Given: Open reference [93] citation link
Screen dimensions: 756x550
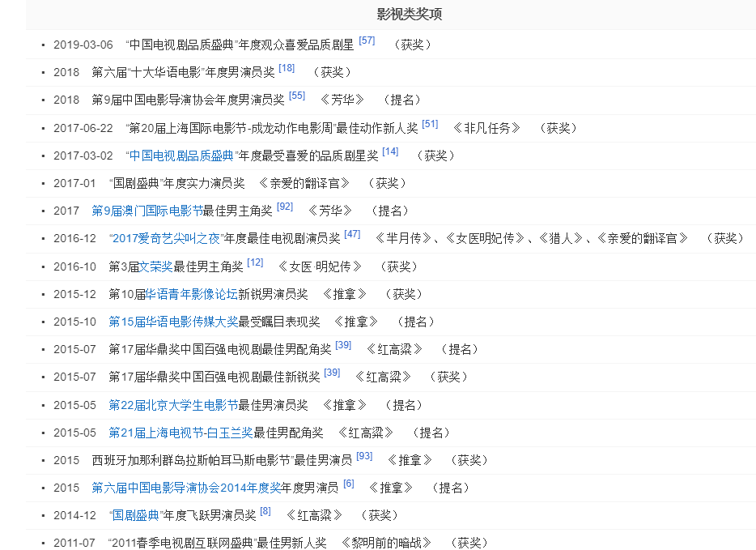Looking at the screenshot, I should (364, 456).
